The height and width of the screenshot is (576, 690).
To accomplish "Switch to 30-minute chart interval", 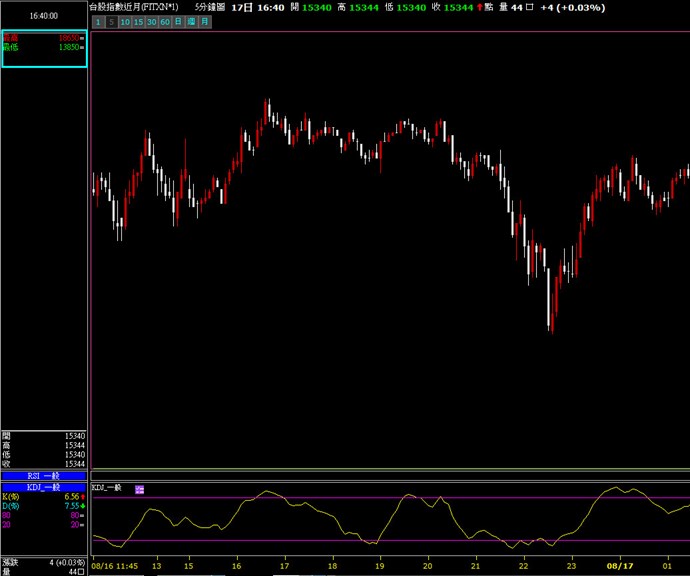I will pyautogui.click(x=152, y=21).
